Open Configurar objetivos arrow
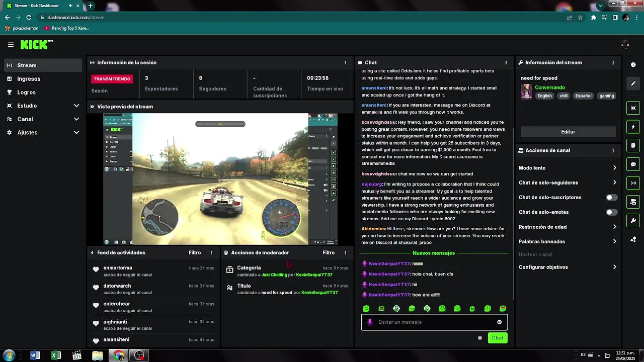Viewport: 644px width, 362px height. [614, 267]
